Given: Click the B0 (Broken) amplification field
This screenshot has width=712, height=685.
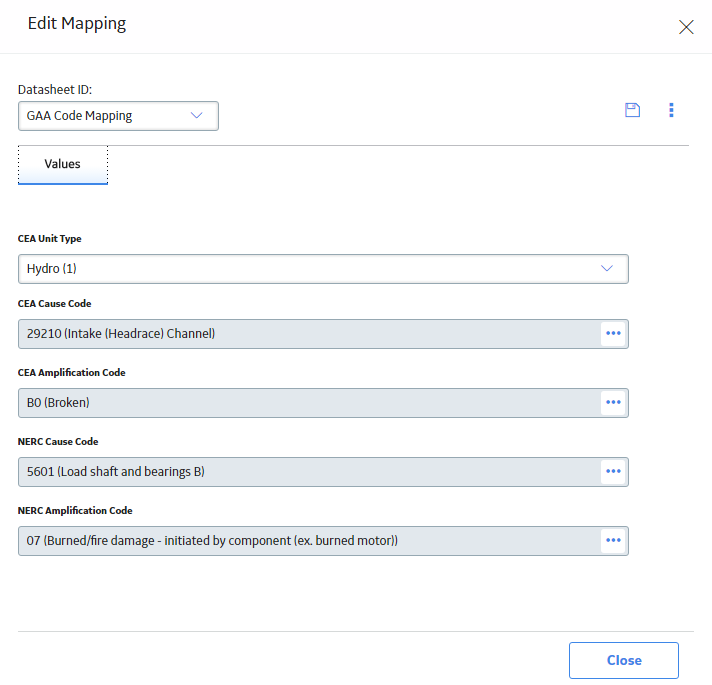Looking at the screenshot, I should click(309, 403).
